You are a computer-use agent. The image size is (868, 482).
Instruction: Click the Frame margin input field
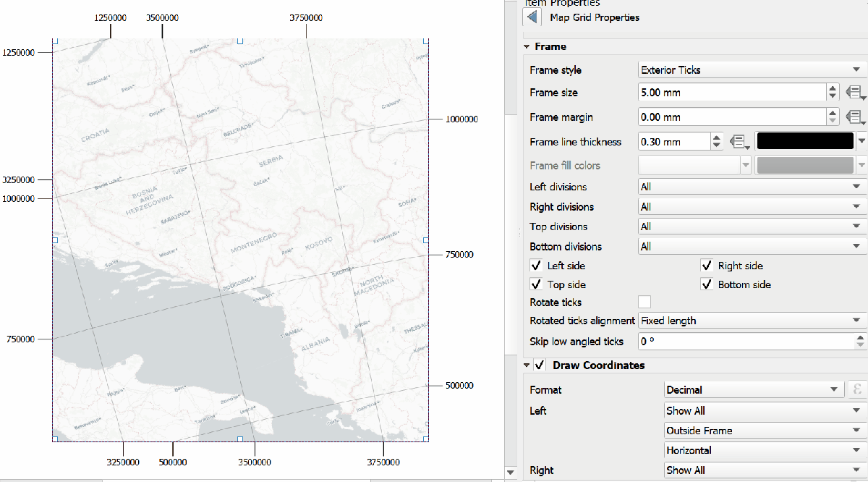point(731,117)
